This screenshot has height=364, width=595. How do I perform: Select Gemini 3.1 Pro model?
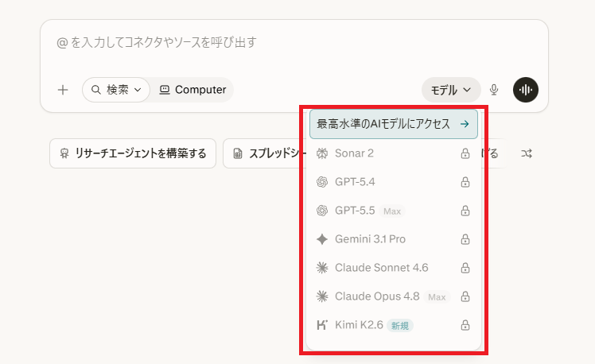[x=394, y=239]
